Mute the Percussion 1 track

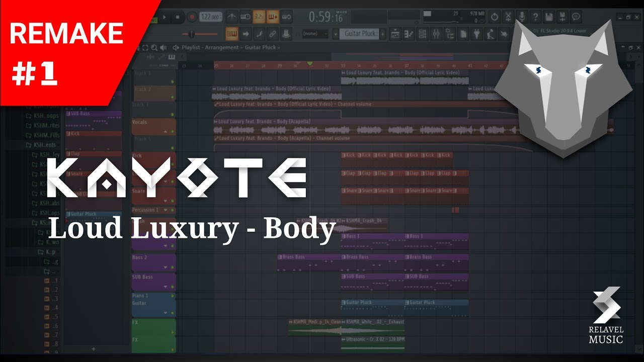173,210
